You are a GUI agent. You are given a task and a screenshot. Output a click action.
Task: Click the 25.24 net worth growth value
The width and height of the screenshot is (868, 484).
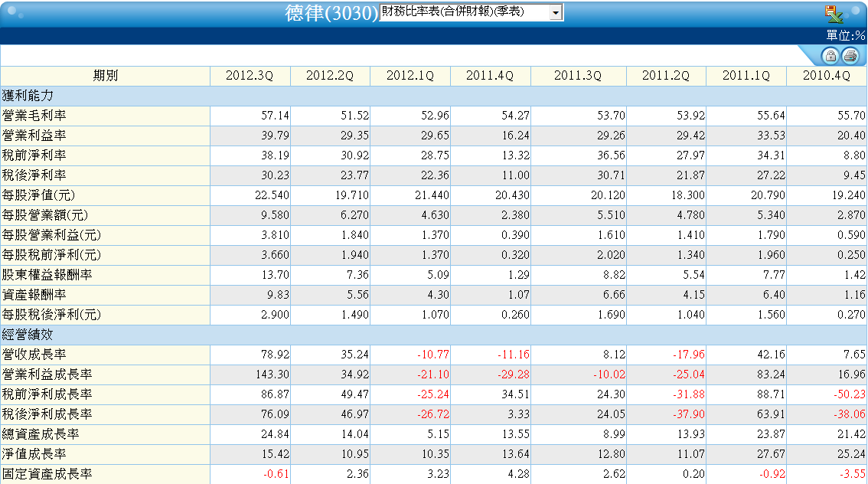[x=851, y=454]
